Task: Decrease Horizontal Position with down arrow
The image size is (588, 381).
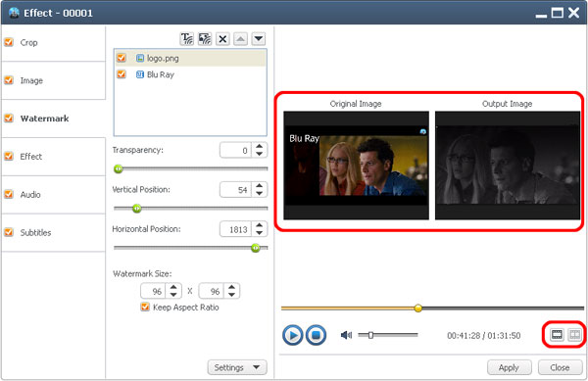Action: click(x=259, y=233)
